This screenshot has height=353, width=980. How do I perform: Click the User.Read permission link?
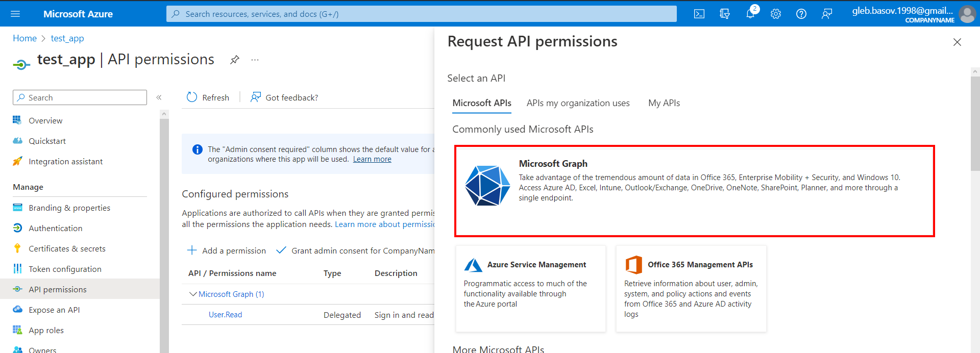(x=225, y=315)
